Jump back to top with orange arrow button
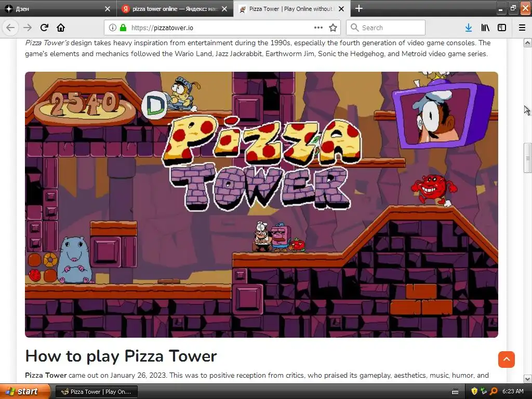 (506, 360)
